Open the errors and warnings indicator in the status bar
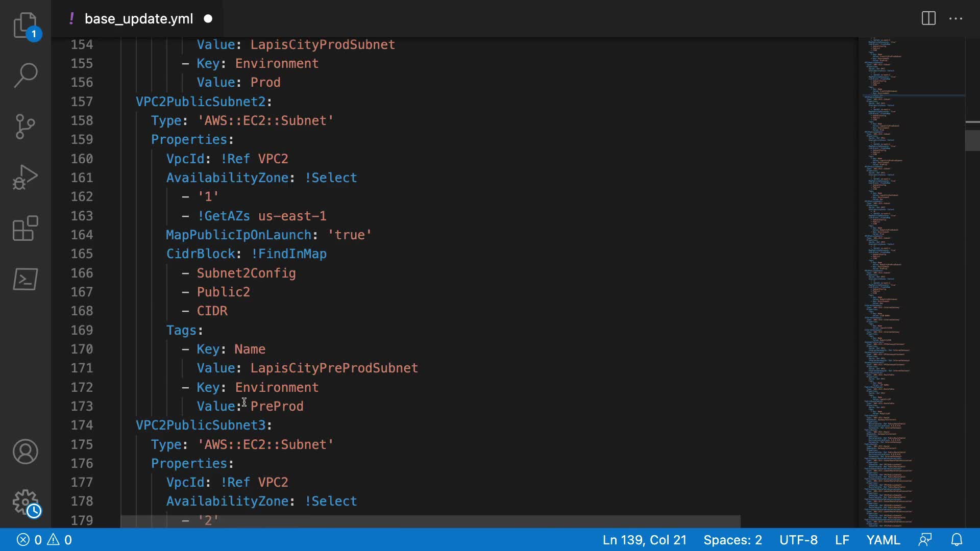 point(44,540)
